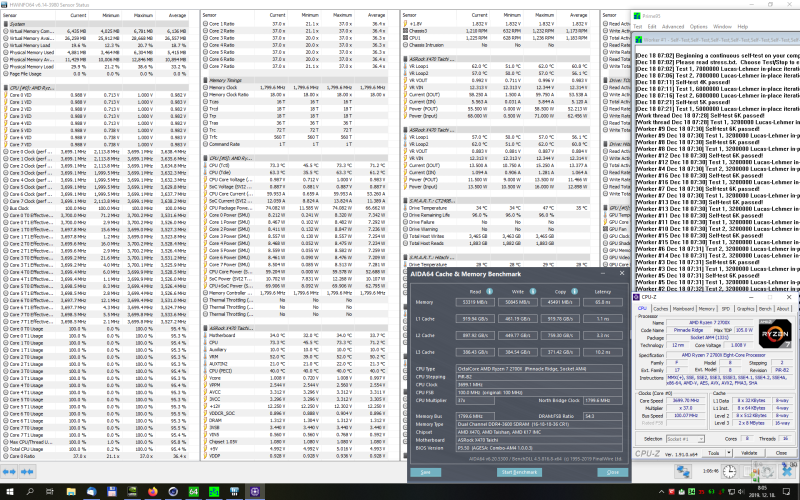Click AIDA64 Memory Type value field
Viewport: 800px width, 500px height.
pos(539,424)
